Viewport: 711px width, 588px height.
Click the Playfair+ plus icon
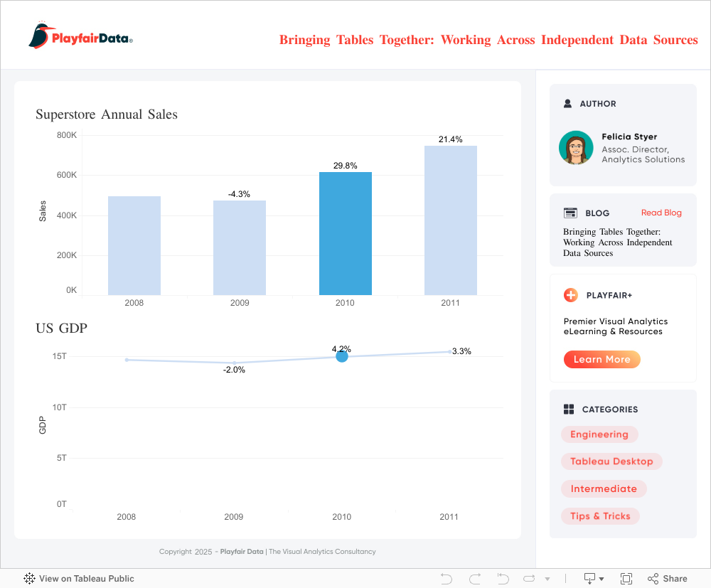(570, 295)
